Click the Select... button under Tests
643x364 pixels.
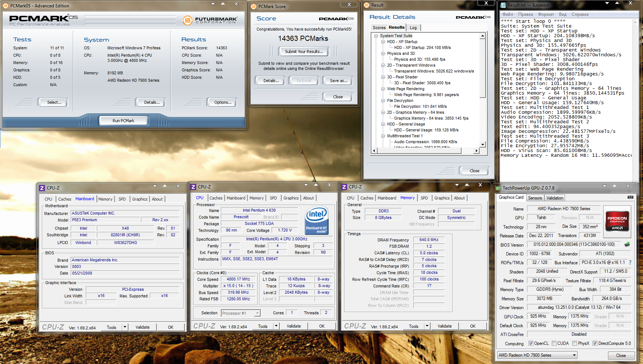pos(54,102)
